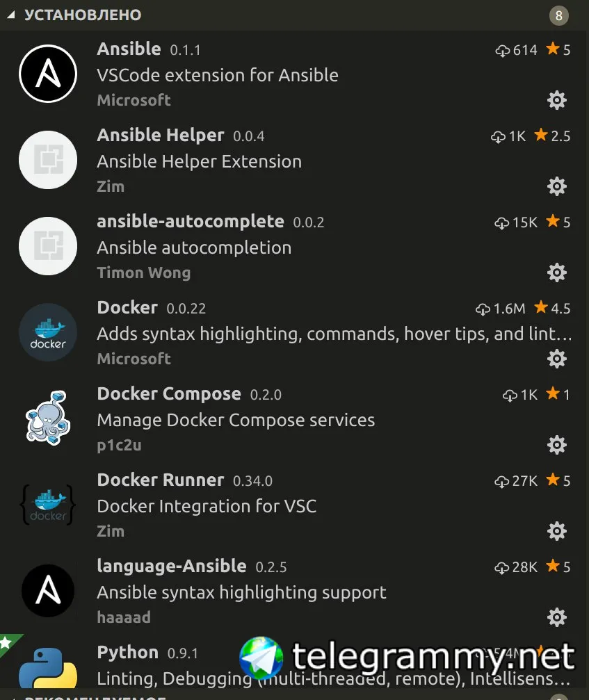Click the ansible-autocomplete placeholder icon
The image size is (589, 700).
tap(47, 246)
